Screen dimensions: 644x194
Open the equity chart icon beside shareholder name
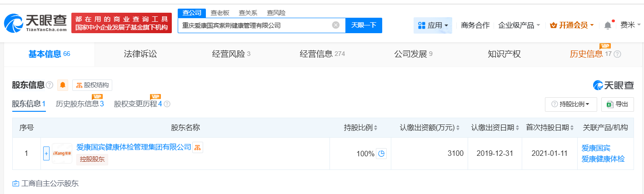pos(198,147)
